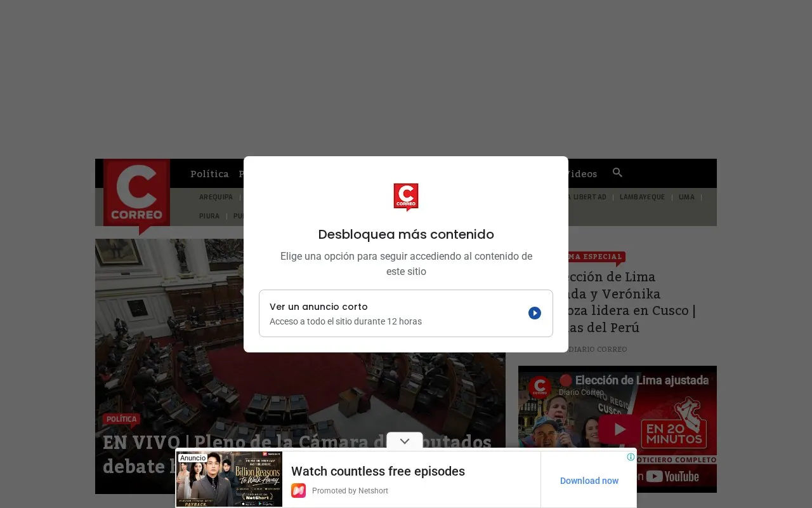Open Watch countless free episodes ad
The height and width of the screenshot is (508, 812).
tap(378, 471)
